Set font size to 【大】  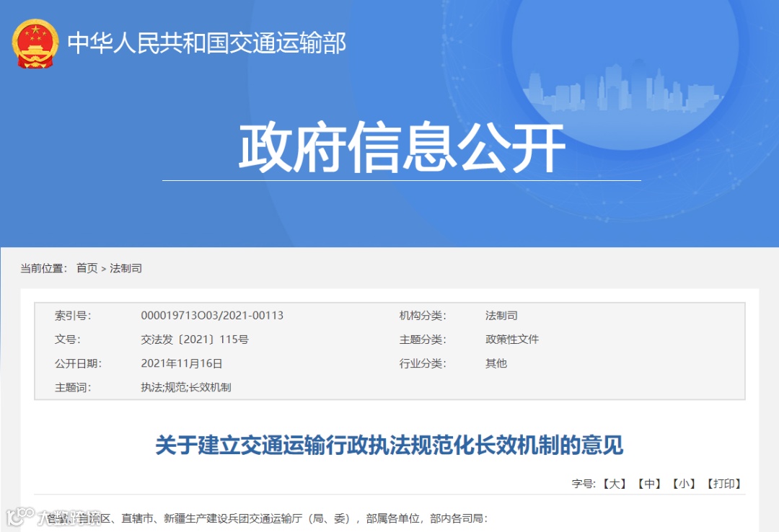[x=615, y=484]
